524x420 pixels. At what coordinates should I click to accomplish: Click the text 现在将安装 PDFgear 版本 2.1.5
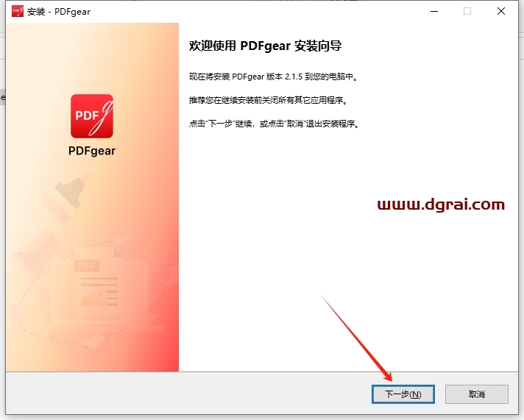(x=246, y=76)
